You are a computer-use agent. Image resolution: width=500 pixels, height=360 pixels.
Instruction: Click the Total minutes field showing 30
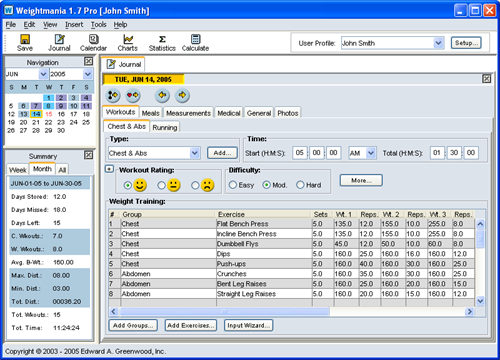pos(454,153)
